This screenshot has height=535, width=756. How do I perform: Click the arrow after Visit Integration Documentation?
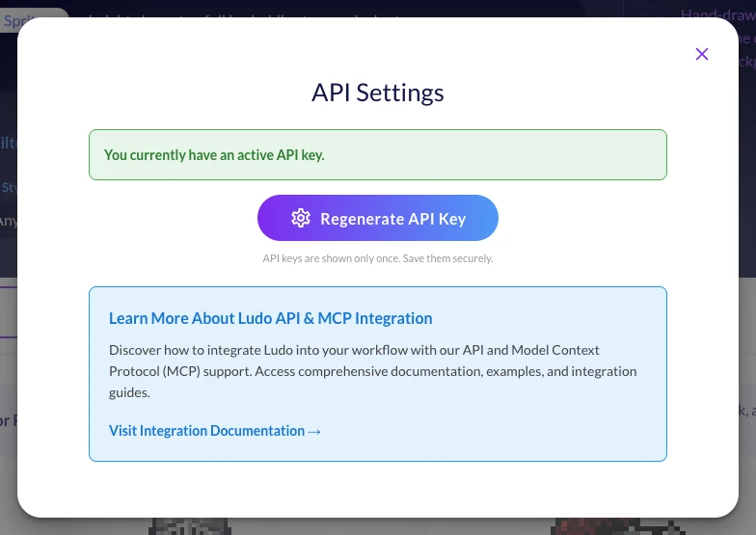[314, 432]
